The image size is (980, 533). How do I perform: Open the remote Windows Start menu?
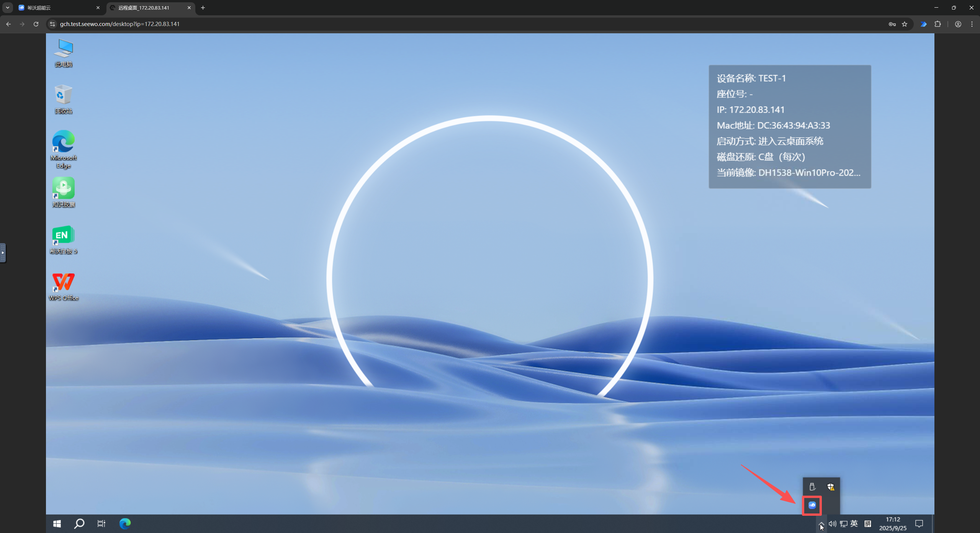pyautogui.click(x=57, y=523)
